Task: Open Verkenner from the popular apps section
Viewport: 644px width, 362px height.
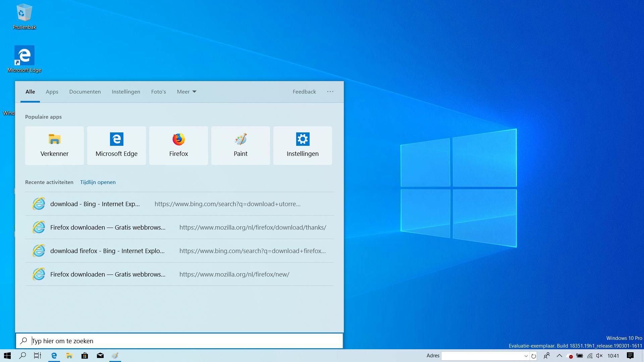Action: [54, 145]
